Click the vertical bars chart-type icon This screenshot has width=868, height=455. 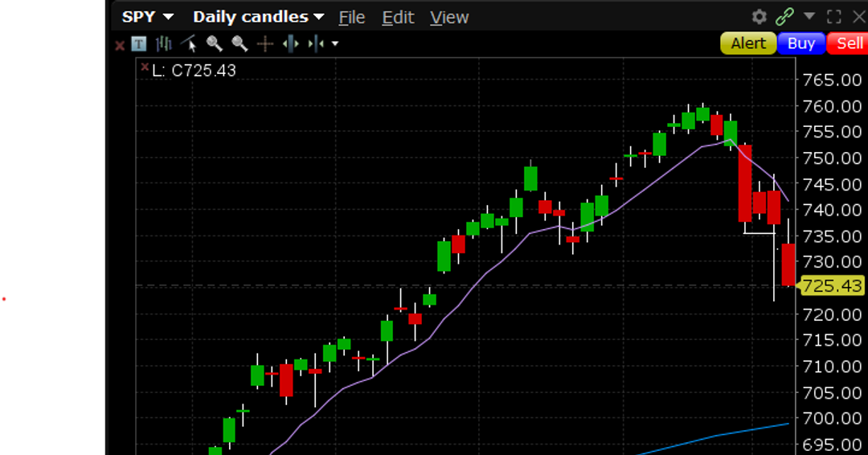click(163, 43)
